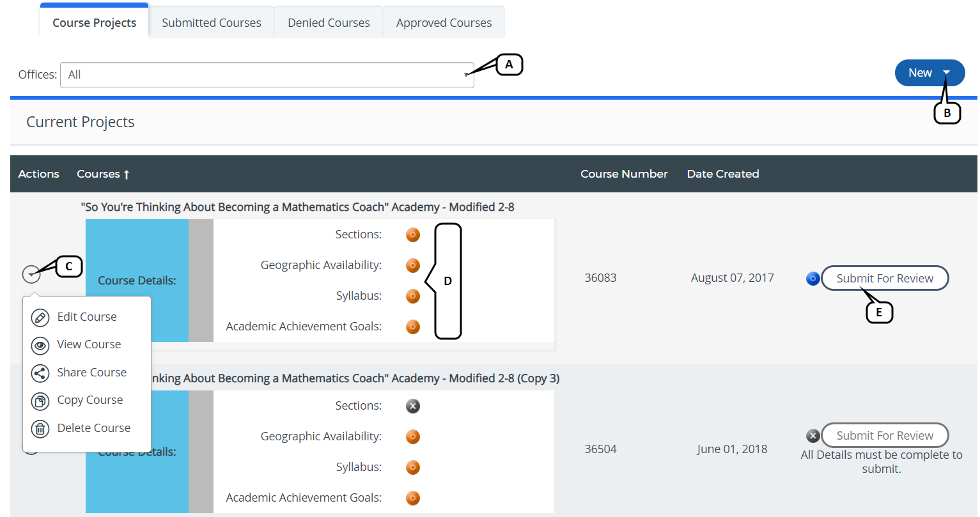This screenshot has width=980, height=517.
Task: Click the Share Course icon
Action: 40,373
